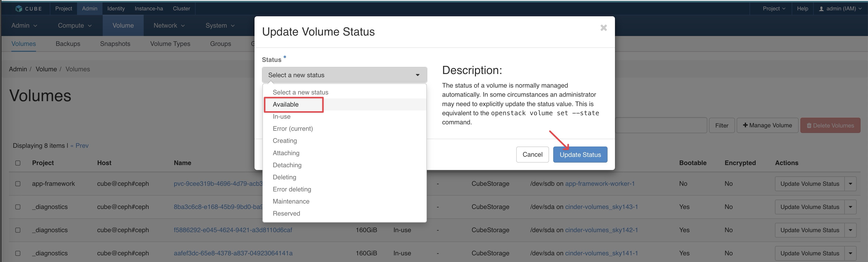Choose the Available status option
Viewport: 868px width, 262px height.
[344, 104]
